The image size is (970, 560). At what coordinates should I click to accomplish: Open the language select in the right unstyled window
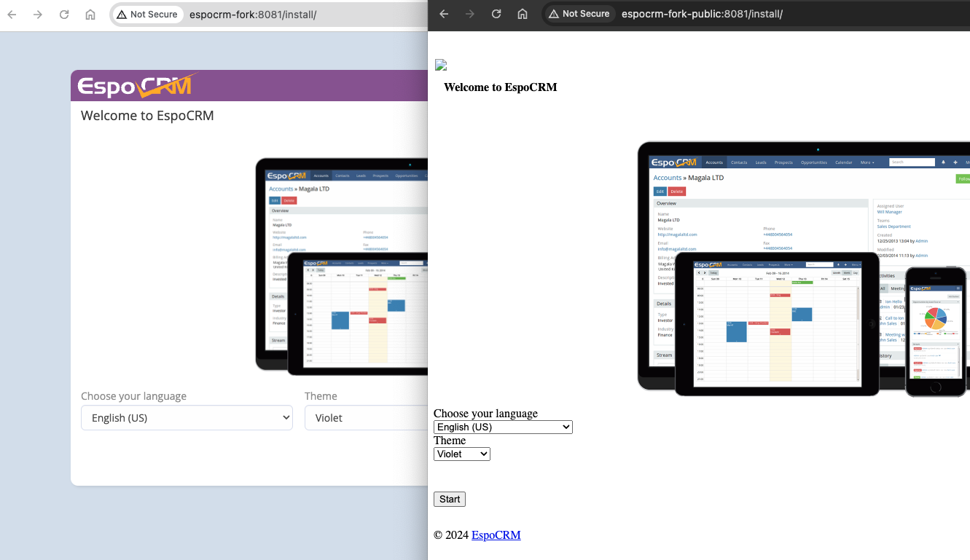(x=503, y=427)
